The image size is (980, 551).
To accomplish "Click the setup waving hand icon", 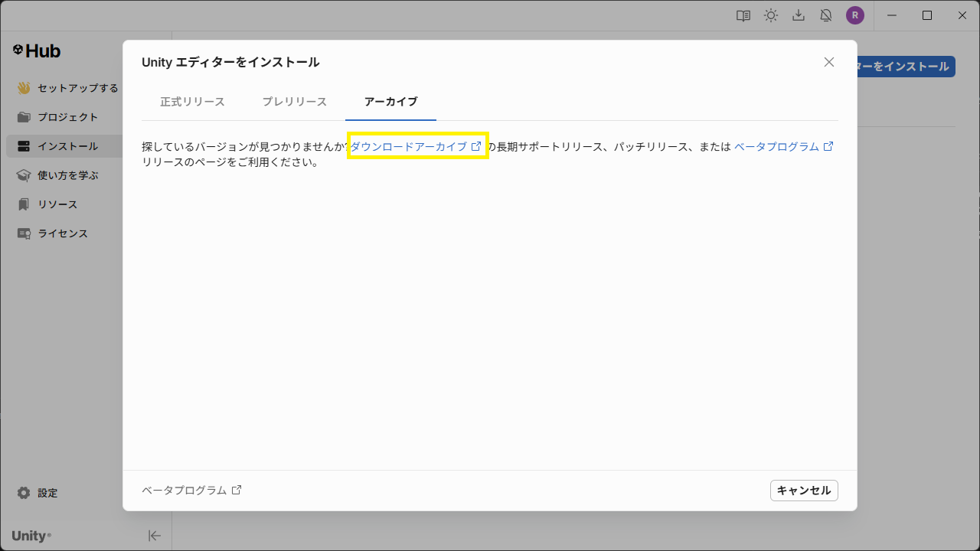I will click(24, 88).
